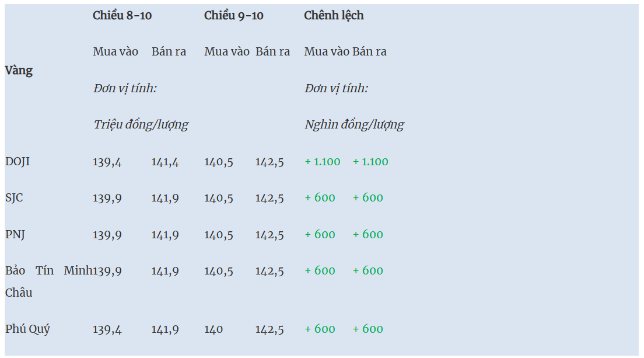Click Phú Quý's 9-10 buy price '140'

tap(213, 329)
